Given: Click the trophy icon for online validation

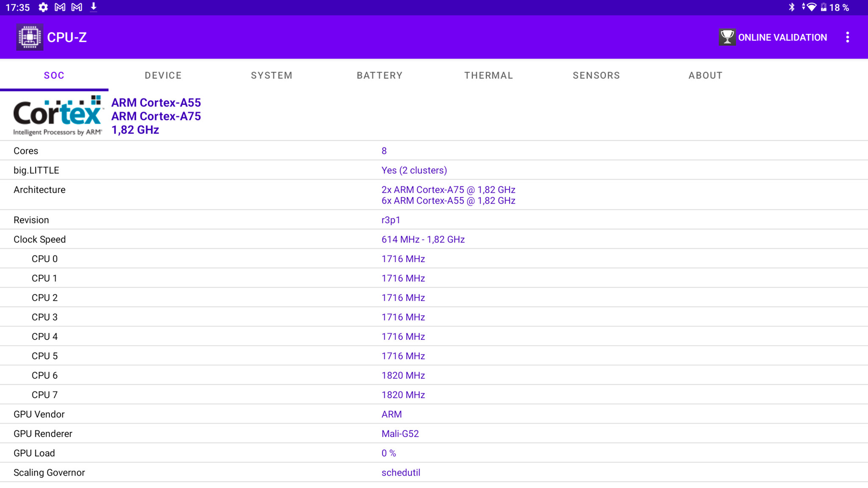Looking at the screenshot, I should [727, 37].
